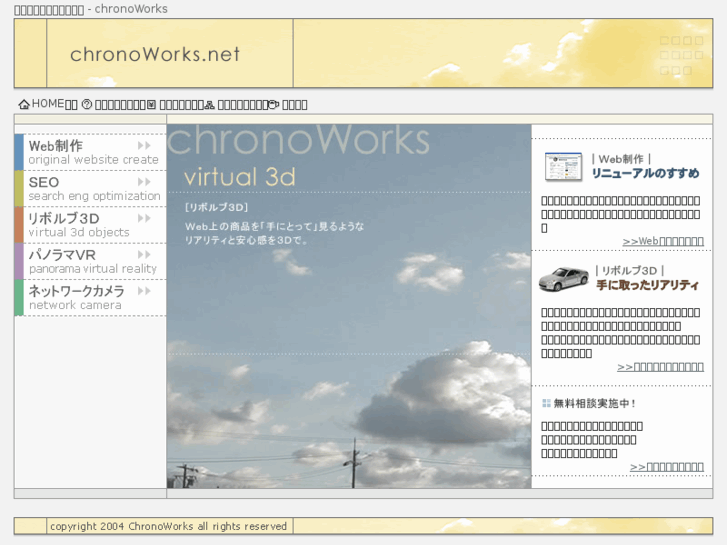Click the double arrow beside リボルブ3D
Screen dimensions: 727x545
144,218
